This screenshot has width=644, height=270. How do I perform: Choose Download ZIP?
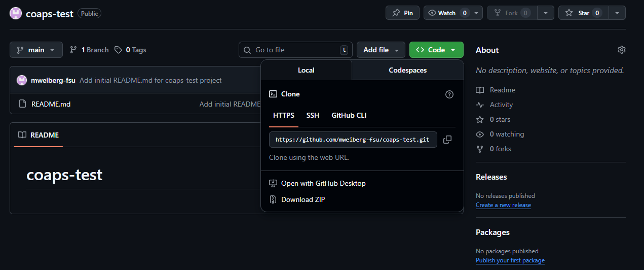[x=303, y=199]
